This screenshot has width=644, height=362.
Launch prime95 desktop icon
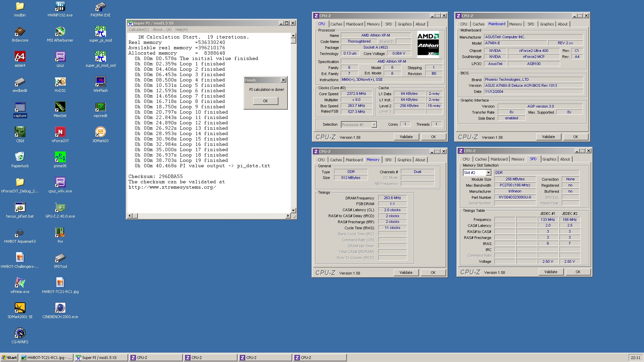60,160
